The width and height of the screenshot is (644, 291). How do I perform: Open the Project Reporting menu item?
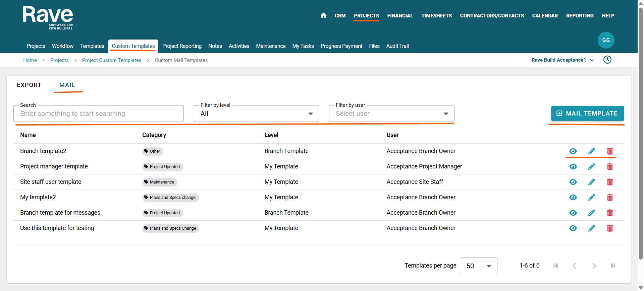(x=182, y=46)
